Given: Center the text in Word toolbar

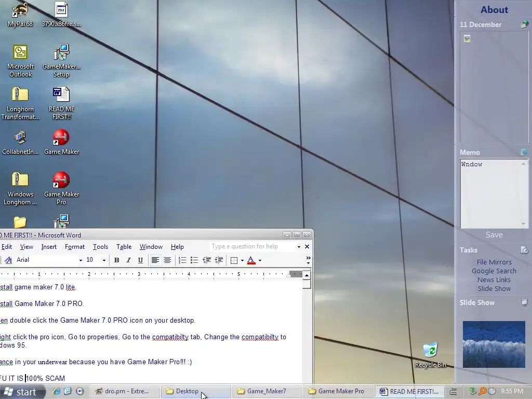Looking at the screenshot, I should [167, 260].
